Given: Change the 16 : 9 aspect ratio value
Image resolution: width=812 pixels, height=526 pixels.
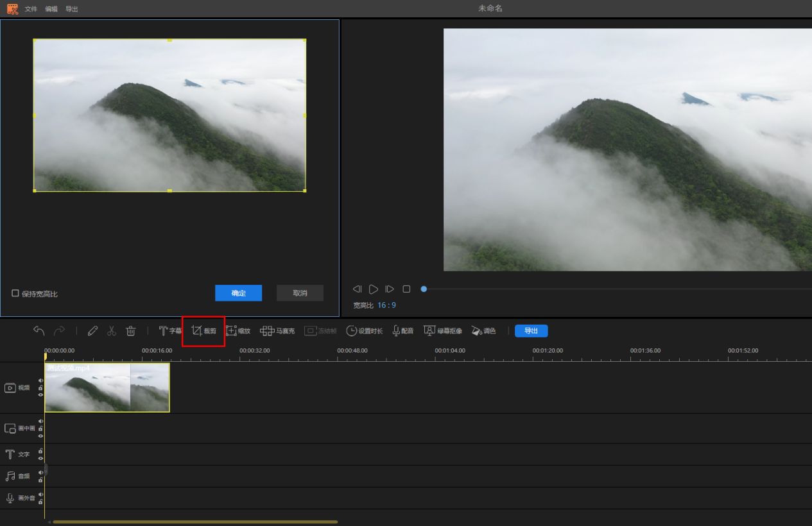Looking at the screenshot, I should 386,305.
